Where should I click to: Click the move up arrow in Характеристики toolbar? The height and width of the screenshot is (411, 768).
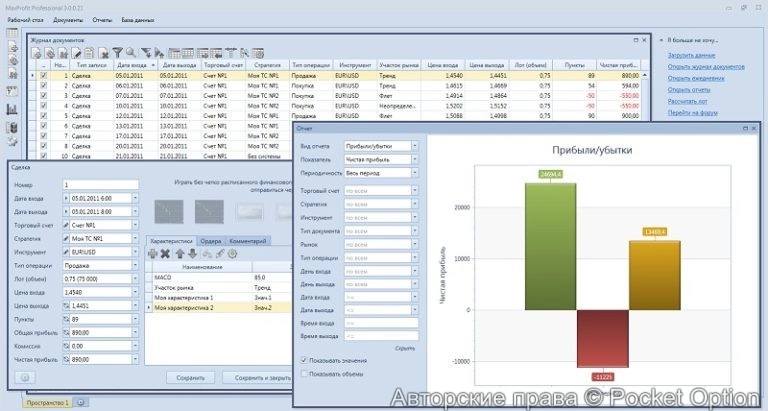[179, 254]
